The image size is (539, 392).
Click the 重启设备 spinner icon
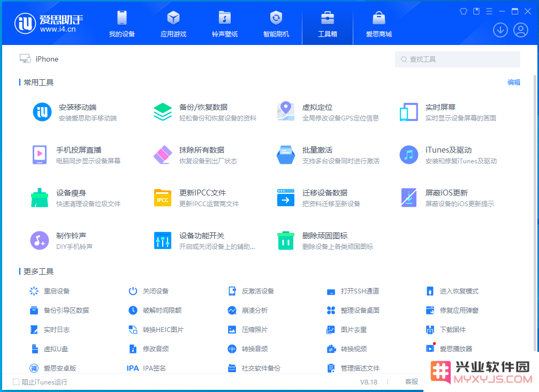coord(34,291)
